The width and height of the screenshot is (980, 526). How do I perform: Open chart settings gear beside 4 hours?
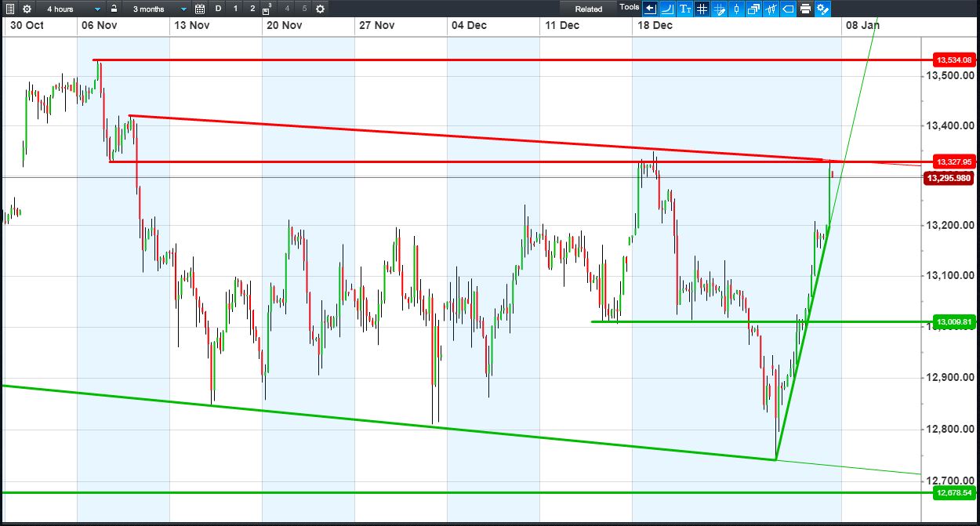click(x=27, y=9)
